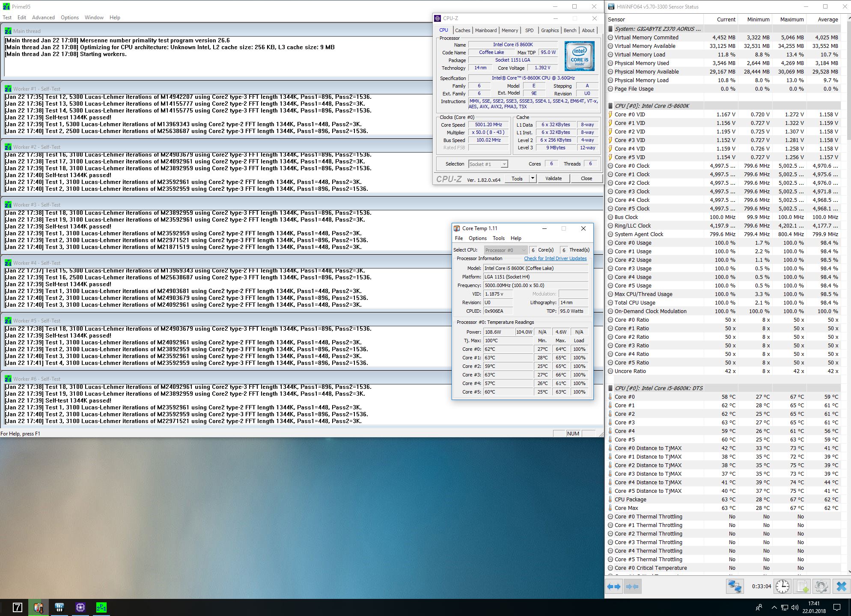Switch to CPU-Z chip icon on the taskbar
The height and width of the screenshot is (616, 851).
[80, 607]
